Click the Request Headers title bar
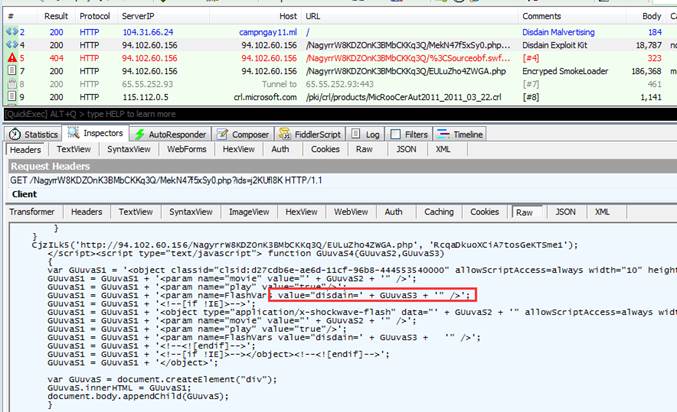Screen dimensions: 677x412 click(342, 166)
